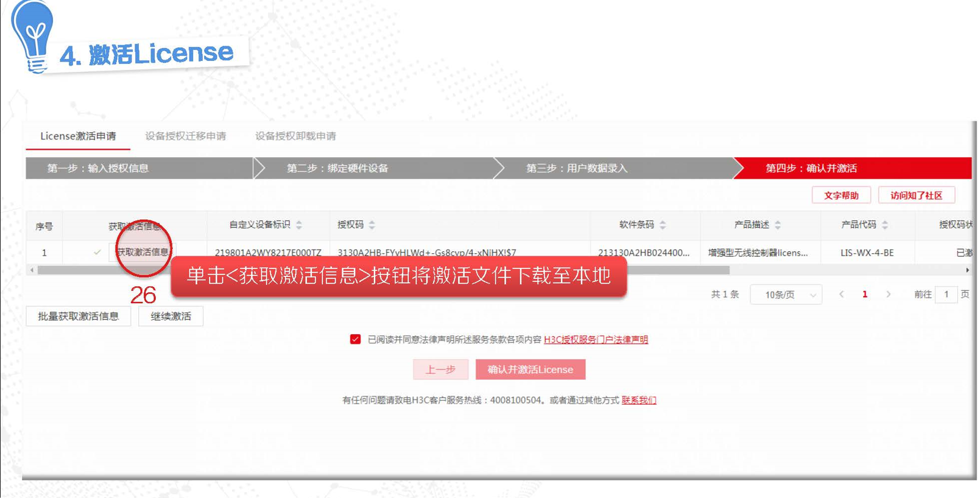Click the 联系我们 link
The width and height of the screenshot is (980, 498).
(x=638, y=400)
